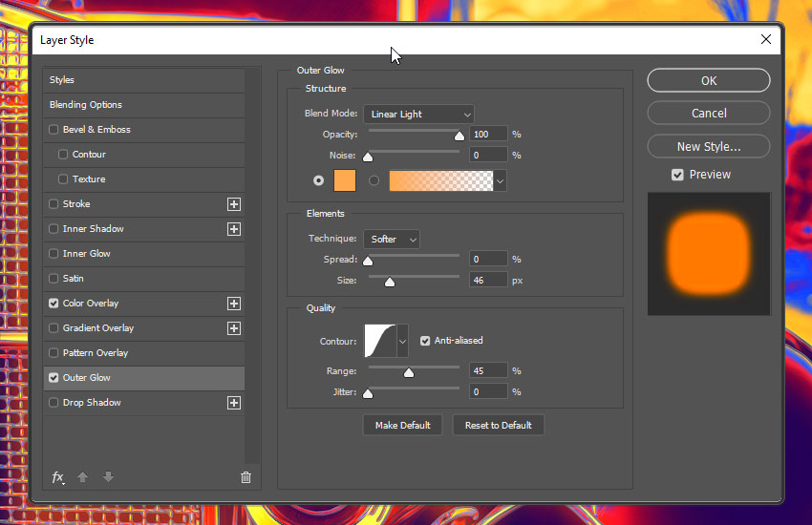This screenshot has height=525, width=812.
Task: Click the Make Default button
Action: pyautogui.click(x=403, y=425)
